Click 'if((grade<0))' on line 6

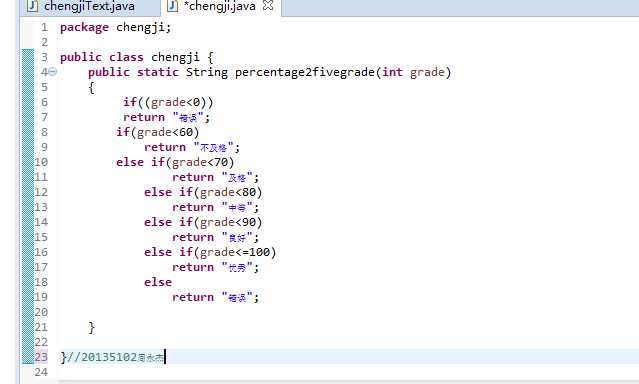pos(168,102)
